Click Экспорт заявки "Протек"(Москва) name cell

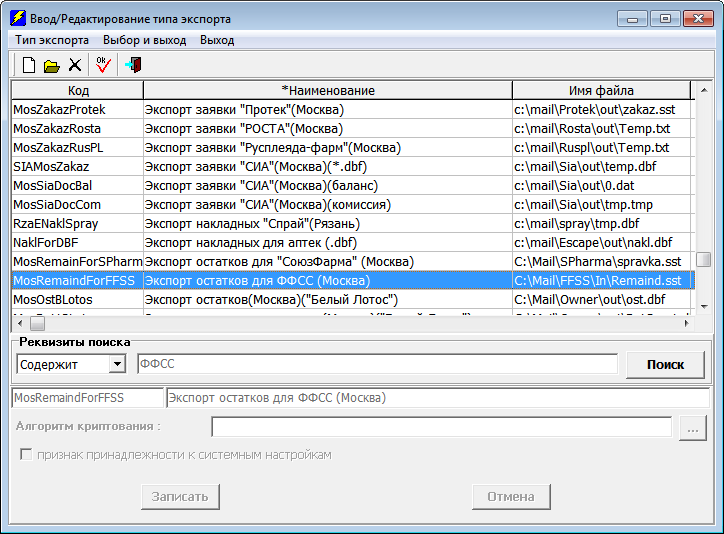tap(328, 110)
